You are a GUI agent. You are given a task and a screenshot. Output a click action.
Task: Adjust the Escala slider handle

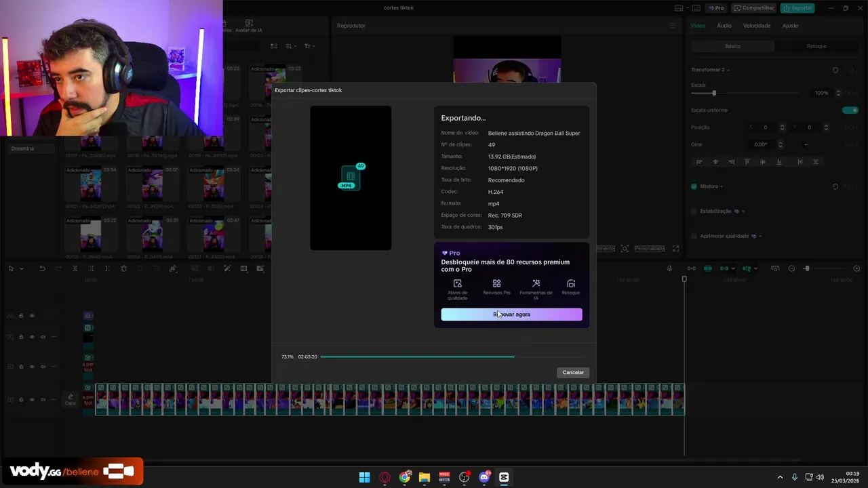click(714, 93)
